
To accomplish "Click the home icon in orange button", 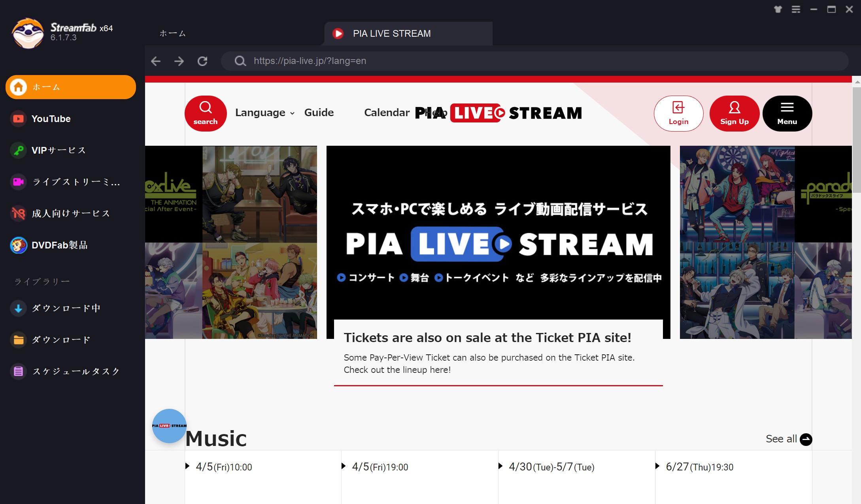I will 18,87.
